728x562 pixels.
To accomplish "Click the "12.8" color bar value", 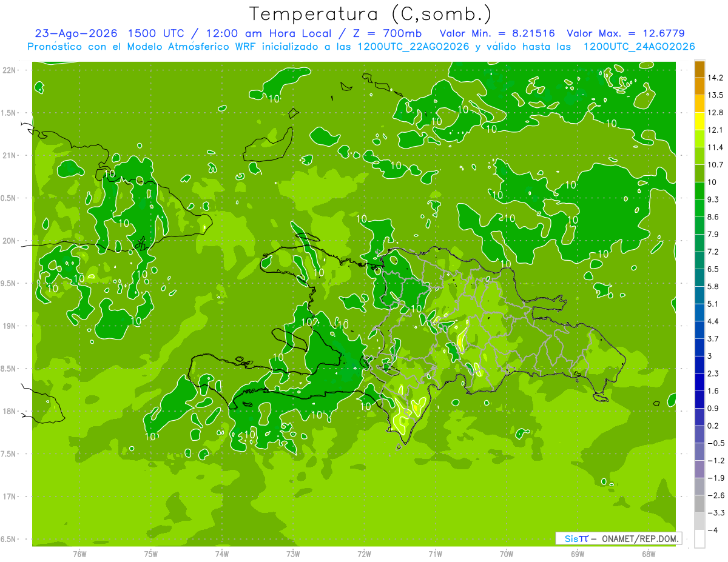I will click(x=716, y=113).
